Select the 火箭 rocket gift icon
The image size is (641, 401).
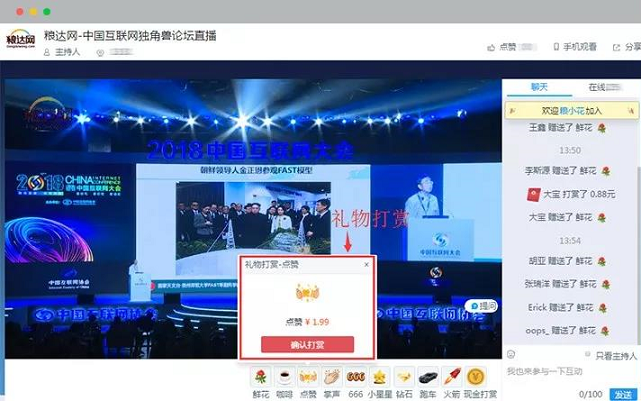(x=452, y=377)
